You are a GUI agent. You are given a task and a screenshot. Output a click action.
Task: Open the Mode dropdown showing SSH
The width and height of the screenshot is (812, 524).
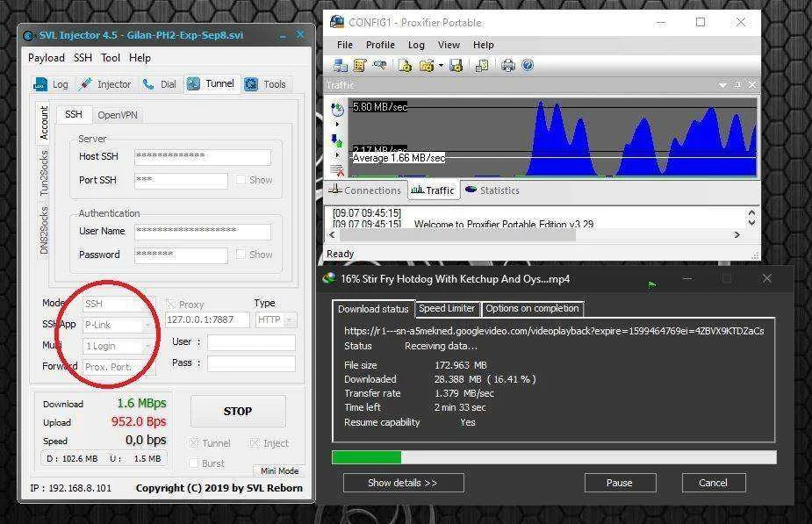pos(119,304)
